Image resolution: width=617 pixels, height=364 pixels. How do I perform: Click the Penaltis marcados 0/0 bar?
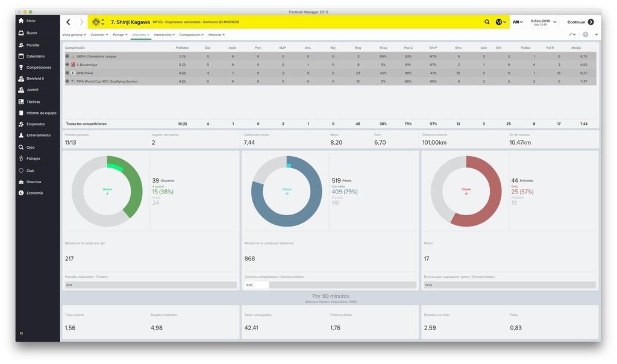pyautogui.click(x=151, y=285)
